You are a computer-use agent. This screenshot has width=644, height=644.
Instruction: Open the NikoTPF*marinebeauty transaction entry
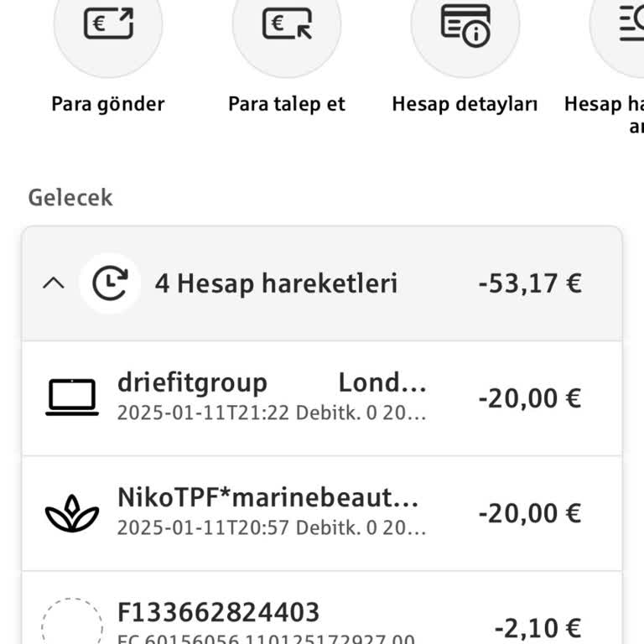pos(268,512)
